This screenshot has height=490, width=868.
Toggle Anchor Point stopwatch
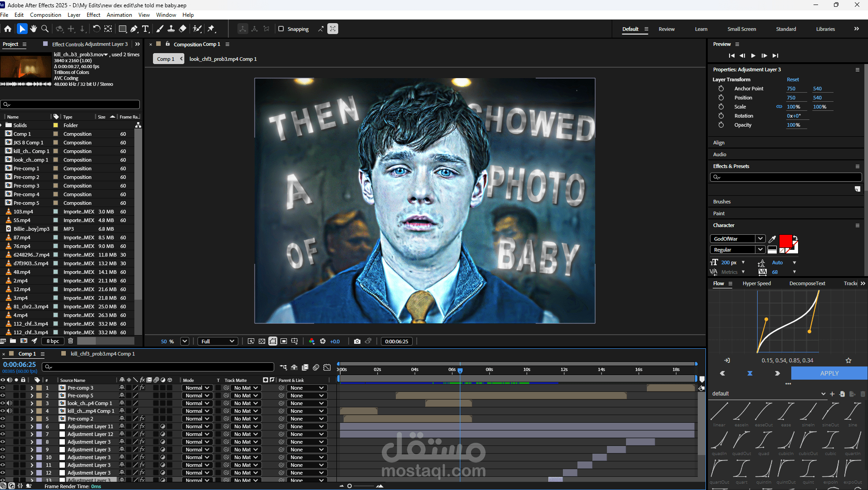click(x=721, y=89)
